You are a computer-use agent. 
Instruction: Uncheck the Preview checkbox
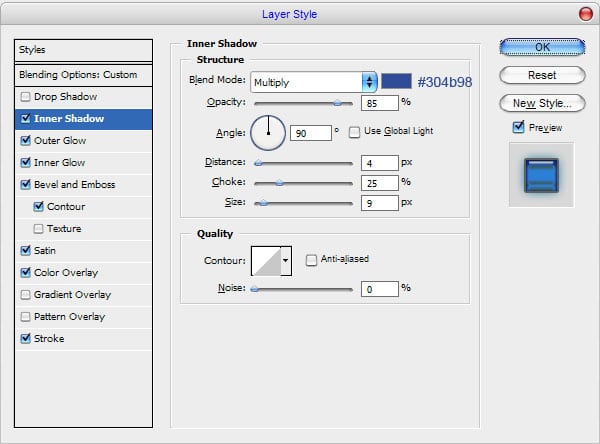(518, 127)
